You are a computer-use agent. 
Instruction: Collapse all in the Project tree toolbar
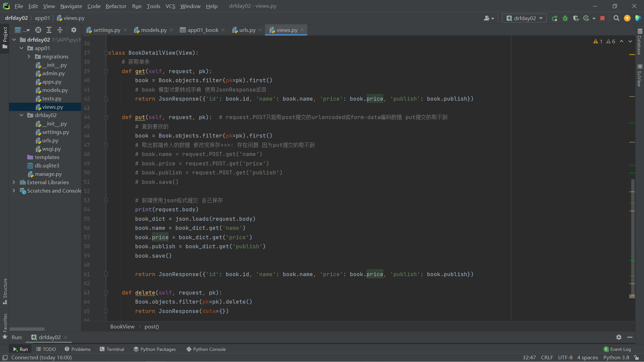click(x=60, y=30)
